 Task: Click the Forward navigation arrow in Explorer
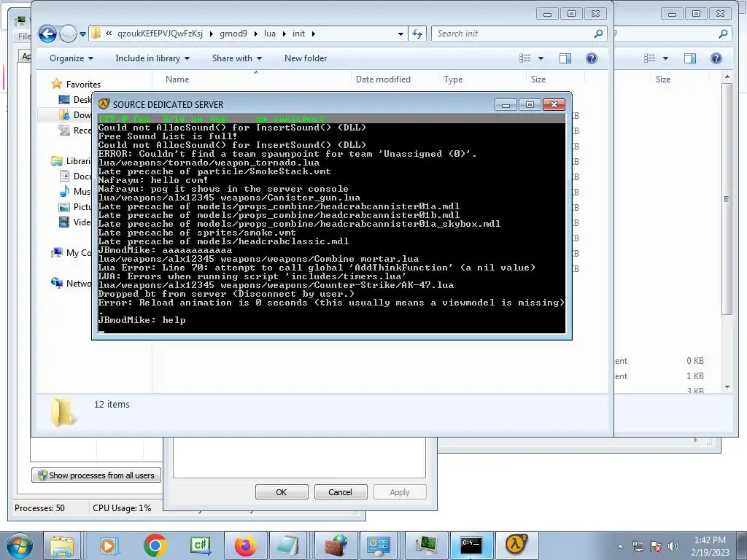click(68, 34)
